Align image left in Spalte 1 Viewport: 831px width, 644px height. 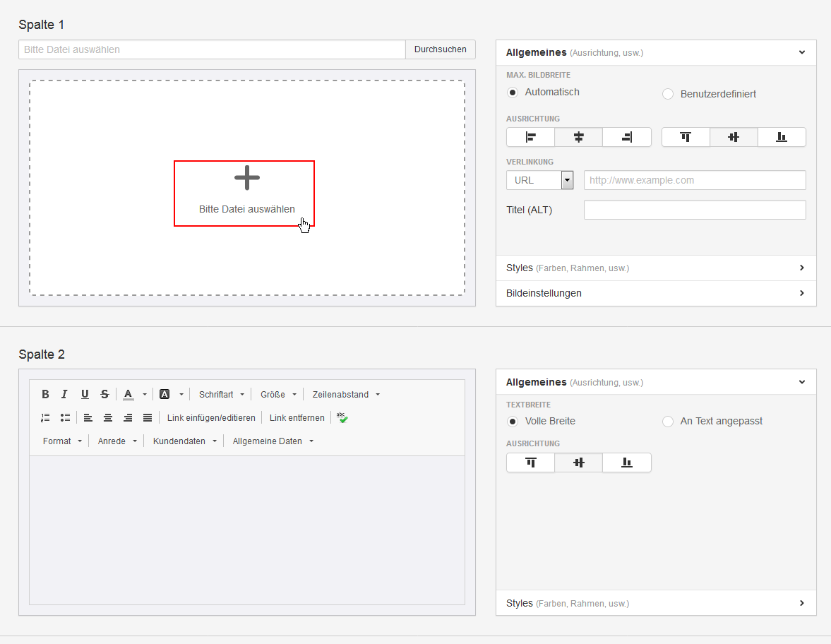tap(530, 137)
